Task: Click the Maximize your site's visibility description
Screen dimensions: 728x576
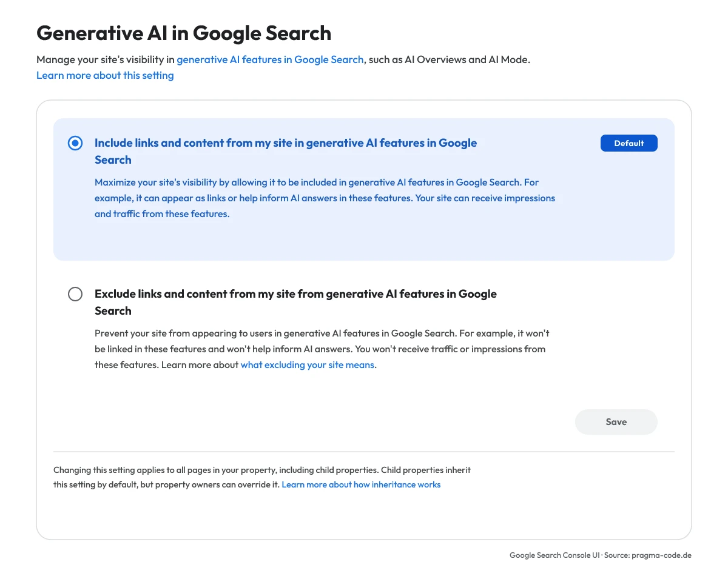Action: [325, 198]
